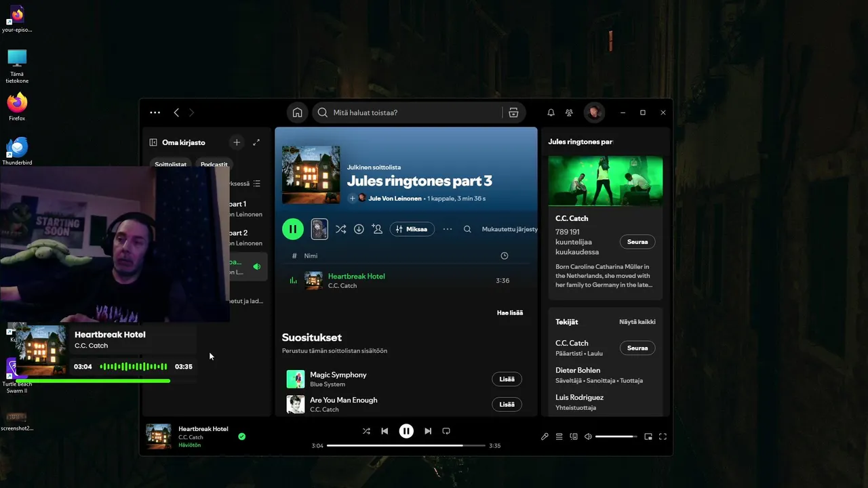Sort by the Nimi column header

(311, 256)
